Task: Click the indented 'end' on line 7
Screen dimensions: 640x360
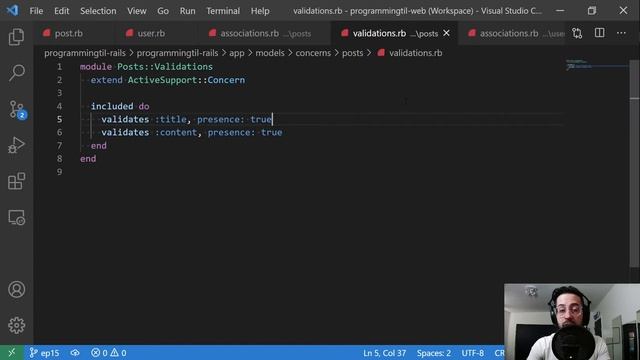Action: click(x=98, y=146)
